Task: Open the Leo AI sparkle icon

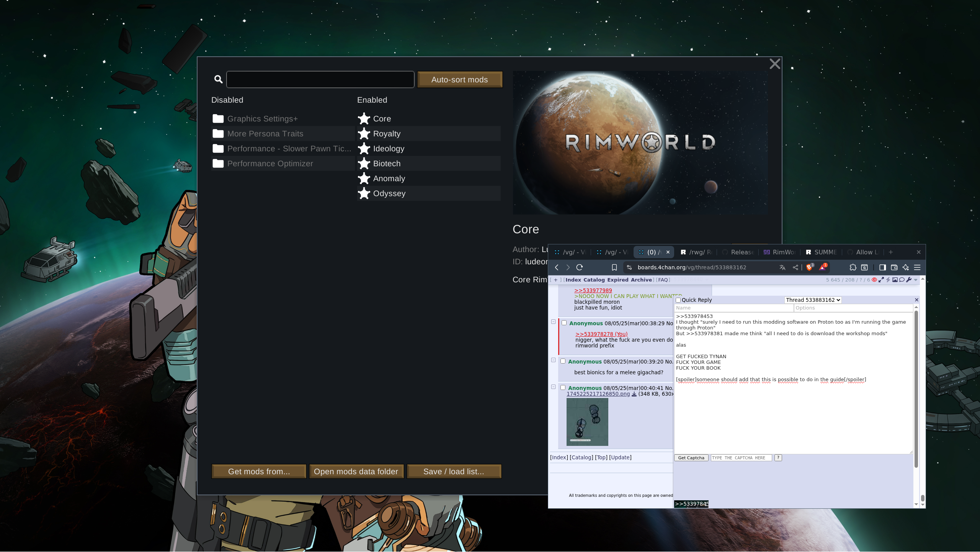Action: click(906, 267)
